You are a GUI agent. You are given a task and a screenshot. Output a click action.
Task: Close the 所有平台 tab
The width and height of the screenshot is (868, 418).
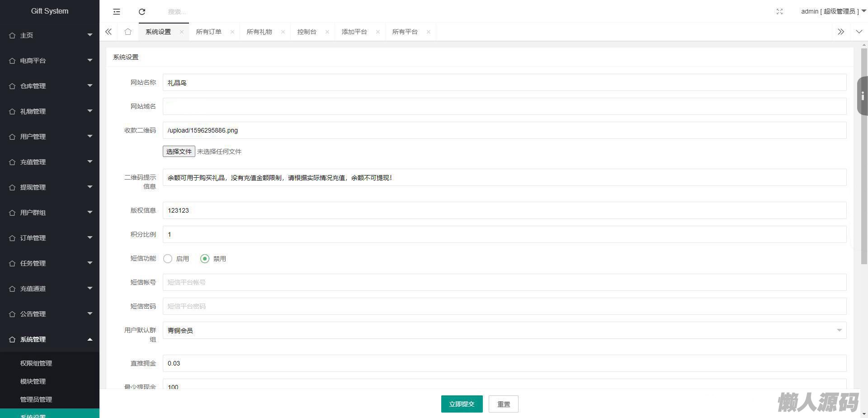(429, 32)
